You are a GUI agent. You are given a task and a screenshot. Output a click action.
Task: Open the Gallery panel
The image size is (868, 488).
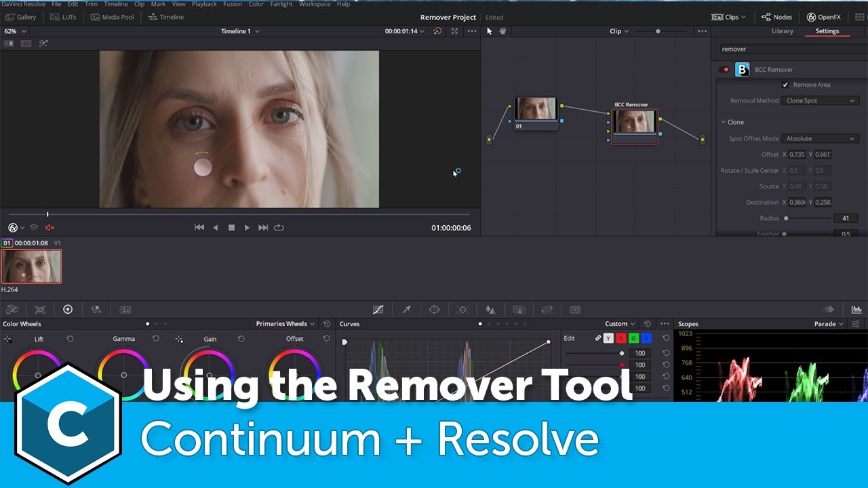click(x=21, y=17)
